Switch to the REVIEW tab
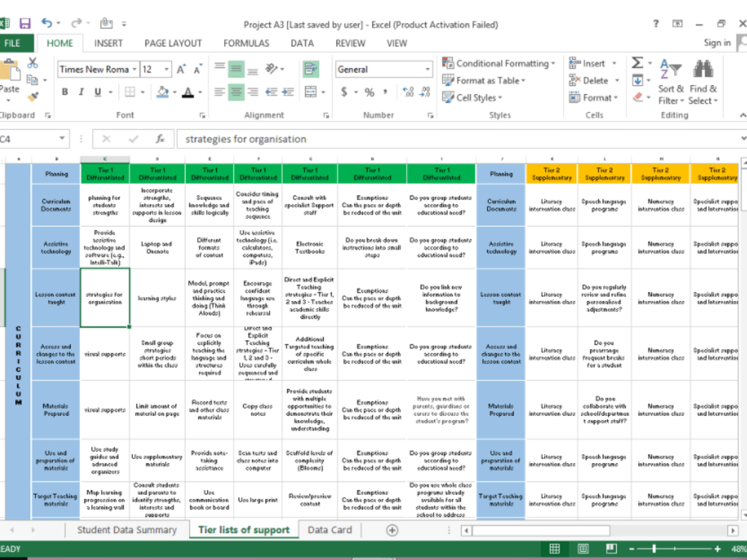Image resolution: width=747 pixels, height=560 pixels. [350, 43]
